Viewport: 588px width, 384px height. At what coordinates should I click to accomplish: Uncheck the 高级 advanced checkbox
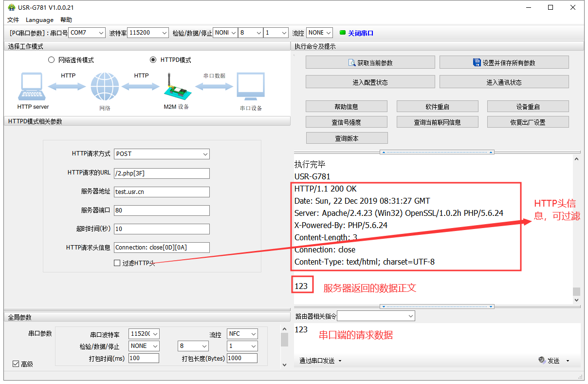(16, 364)
